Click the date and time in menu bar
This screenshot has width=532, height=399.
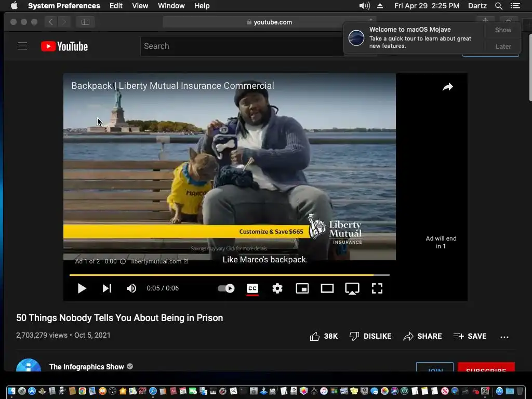click(427, 6)
